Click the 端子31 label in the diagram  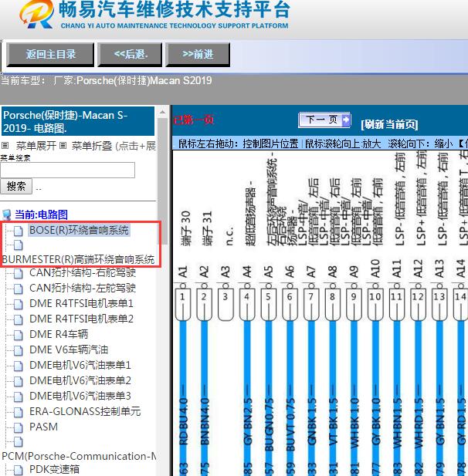point(207,228)
